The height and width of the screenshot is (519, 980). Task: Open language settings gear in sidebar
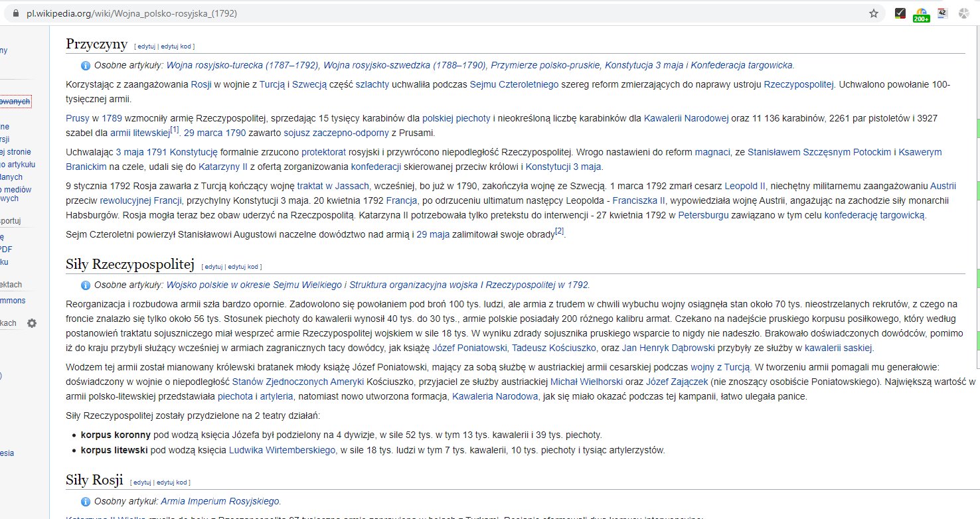click(x=32, y=323)
